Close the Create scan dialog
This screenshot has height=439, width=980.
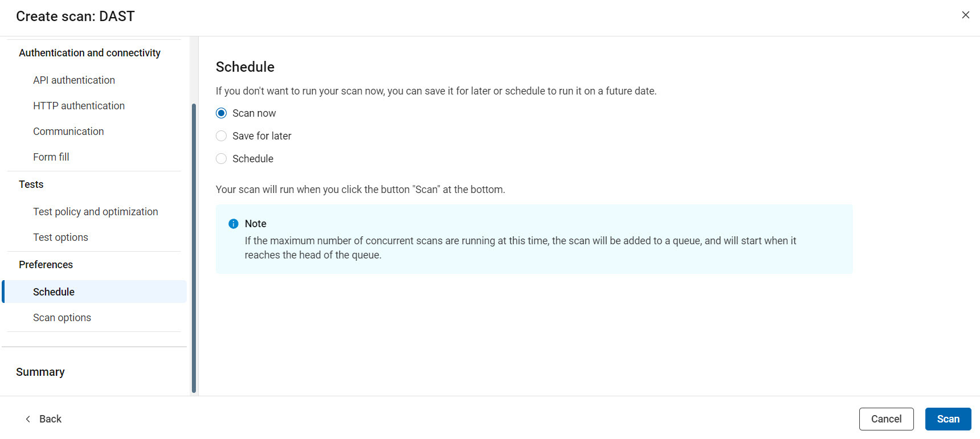[x=966, y=15]
